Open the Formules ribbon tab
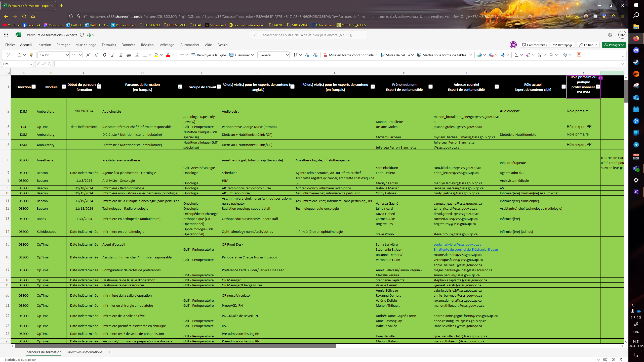Screen dimensions: 644x362 [x=109, y=45]
